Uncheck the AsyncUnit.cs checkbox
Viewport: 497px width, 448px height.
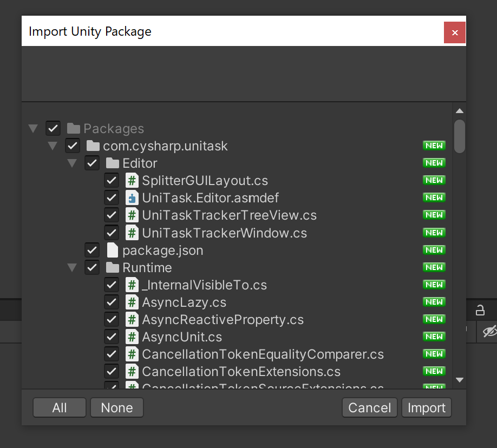coord(112,337)
